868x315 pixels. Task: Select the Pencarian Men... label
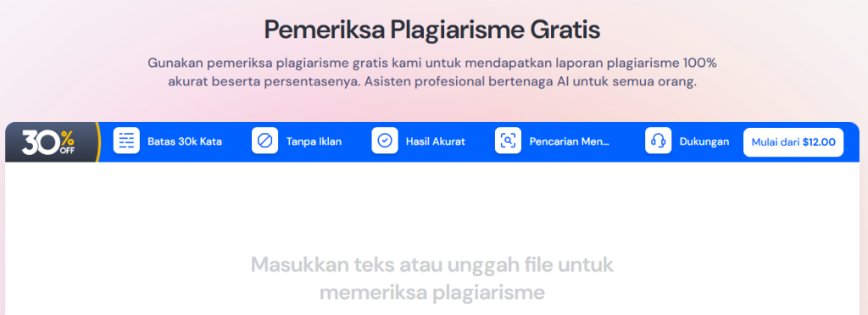570,141
